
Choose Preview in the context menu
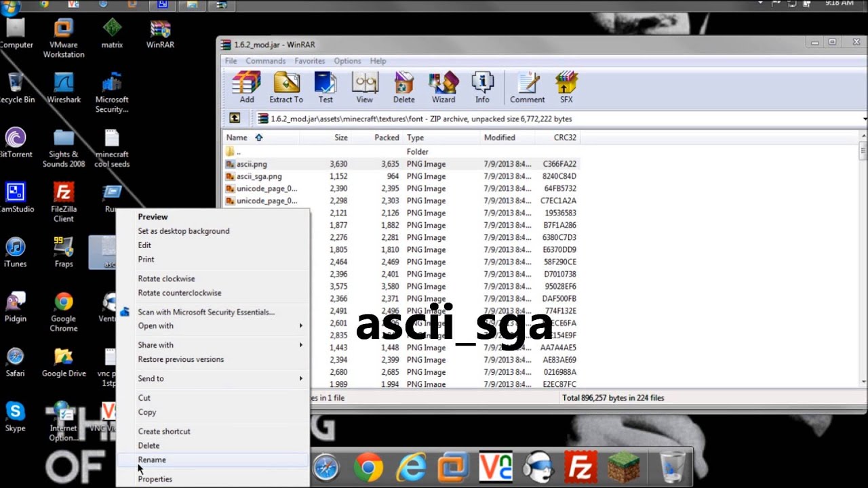213,217
